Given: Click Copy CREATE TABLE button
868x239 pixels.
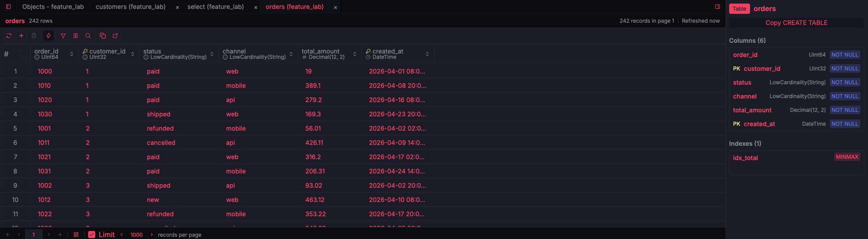Looking at the screenshot, I should click(x=796, y=23).
